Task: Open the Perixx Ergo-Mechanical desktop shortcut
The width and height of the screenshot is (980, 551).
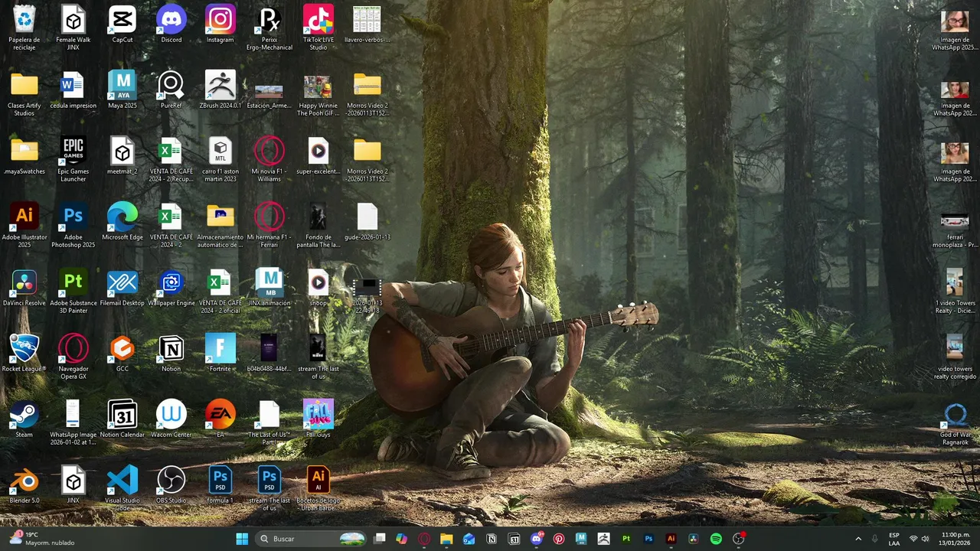Action: pos(269,28)
